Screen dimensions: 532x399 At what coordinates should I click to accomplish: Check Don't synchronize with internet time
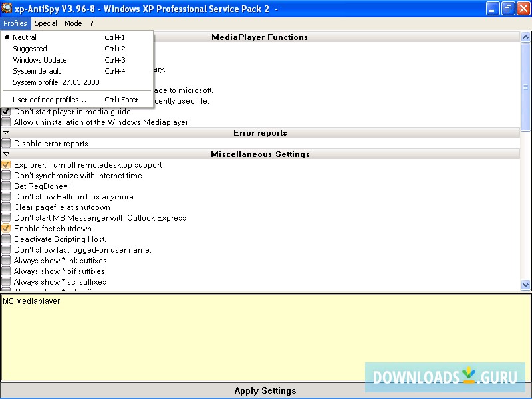6,175
